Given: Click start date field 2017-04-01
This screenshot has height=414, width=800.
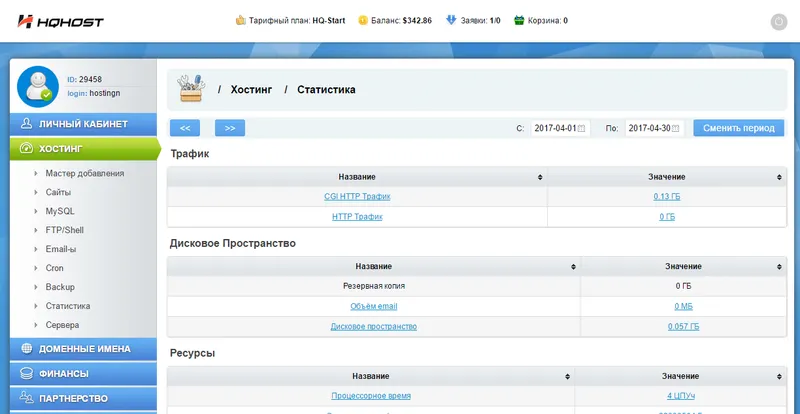Looking at the screenshot, I should 560,128.
